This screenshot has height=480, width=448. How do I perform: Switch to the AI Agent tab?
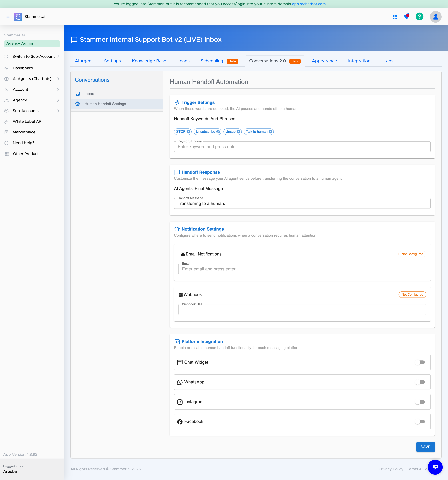point(84,61)
